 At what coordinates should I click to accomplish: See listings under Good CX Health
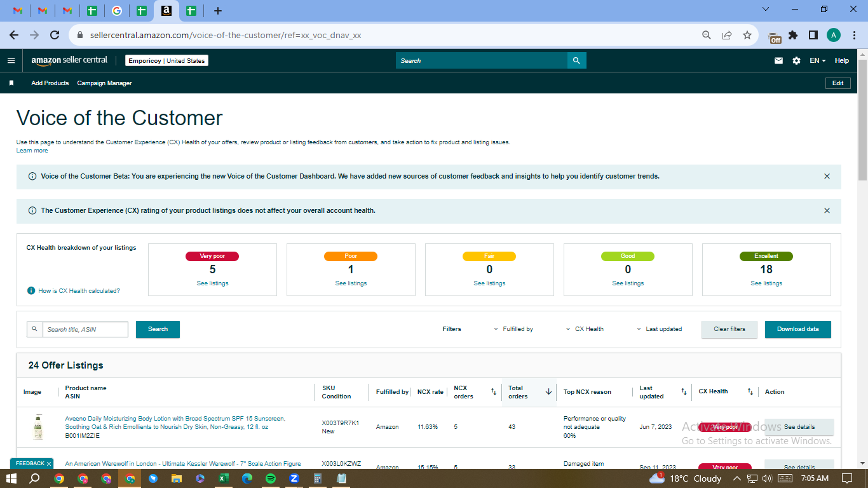click(x=628, y=283)
